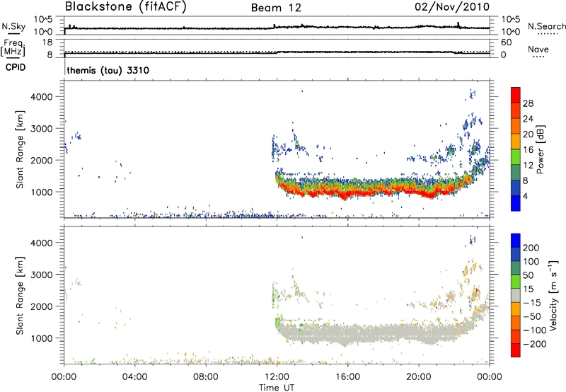Screen dimensions: 566x392
Task: Click the Velocity [m s-1] colorbar title
Action: pyautogui.click(x=553, y=295)
